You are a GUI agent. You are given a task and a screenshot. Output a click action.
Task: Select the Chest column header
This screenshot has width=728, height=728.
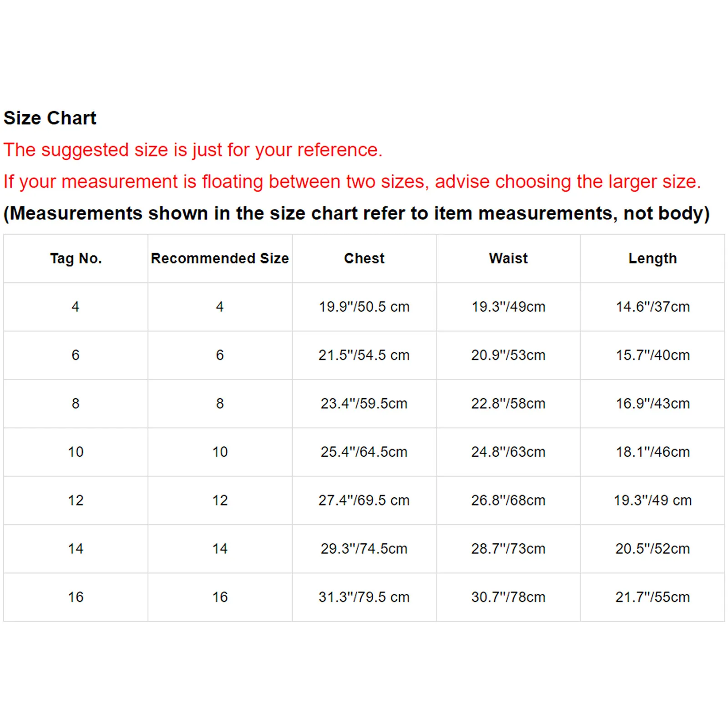tap(364, 258)
